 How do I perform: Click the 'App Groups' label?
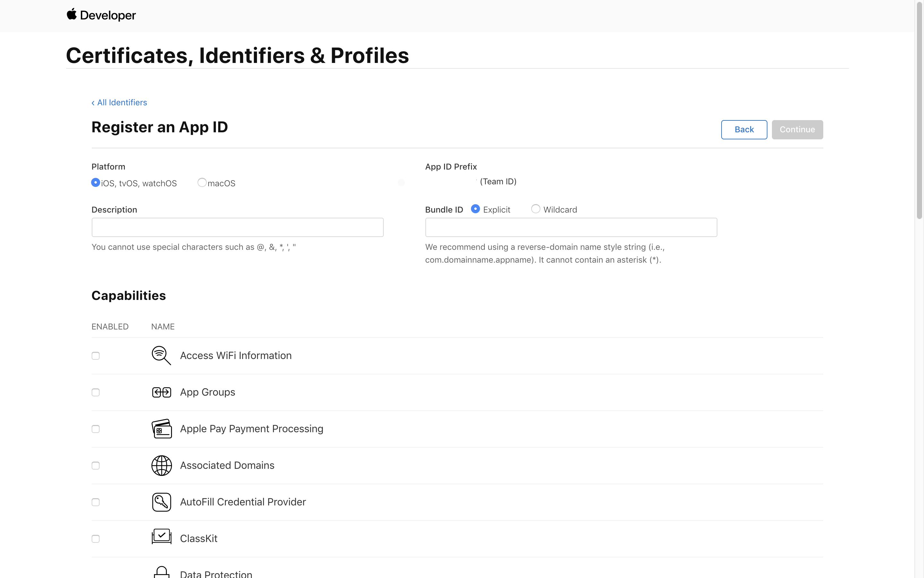(207, 392)
